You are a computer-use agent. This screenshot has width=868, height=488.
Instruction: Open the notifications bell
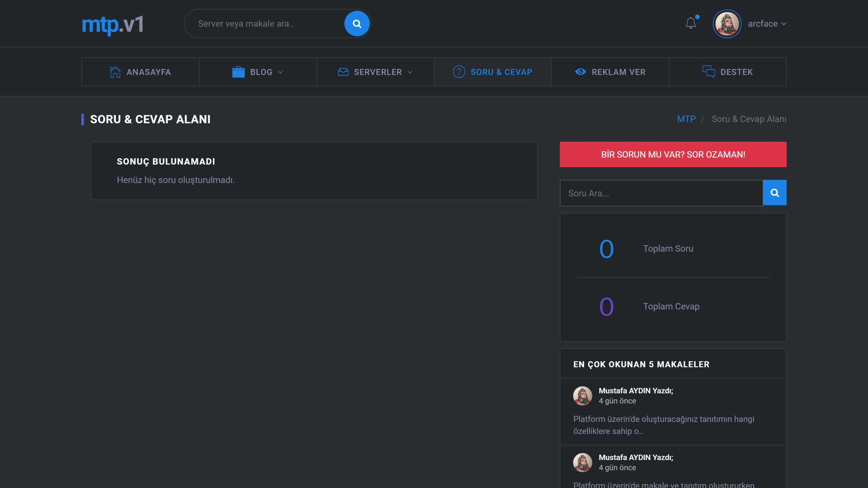pyautogui.click(x=691, y=23)
